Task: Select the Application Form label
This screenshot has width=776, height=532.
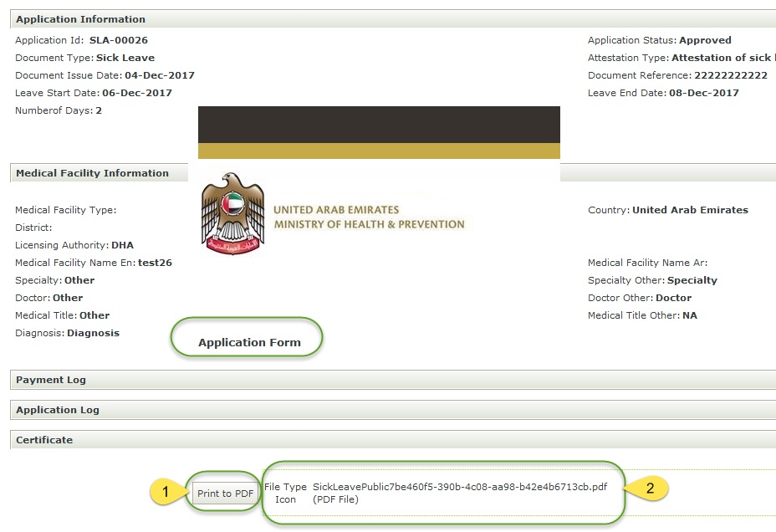Action: (248, 343)
